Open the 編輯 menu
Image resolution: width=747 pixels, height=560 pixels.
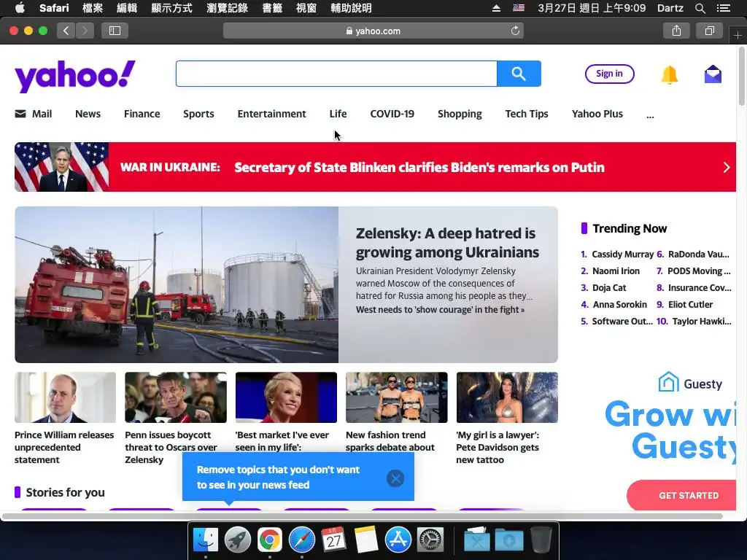click(x=127, y=7)
